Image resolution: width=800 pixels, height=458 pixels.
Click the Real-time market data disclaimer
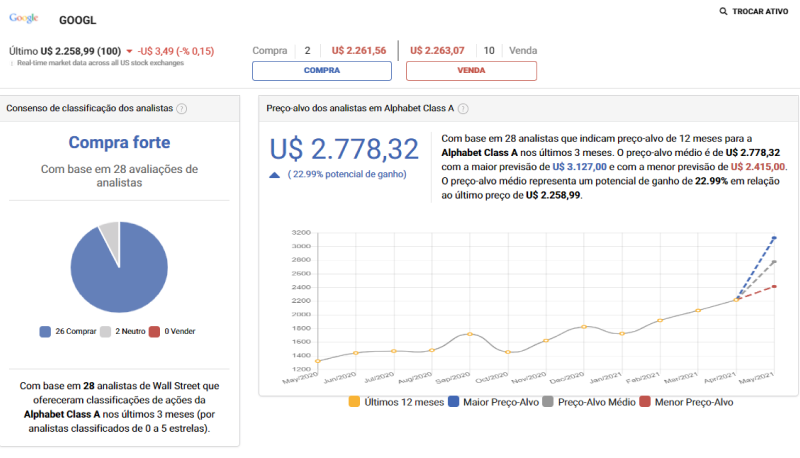(x=100, y=63)
